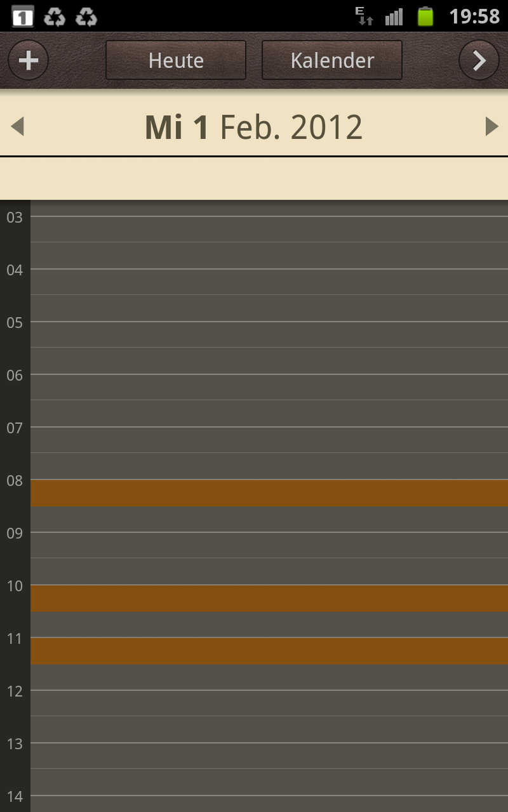This screenshot has width=508, height=812.
Task: Open the orange event at 08 o'clock
Action: click(269, 493)
